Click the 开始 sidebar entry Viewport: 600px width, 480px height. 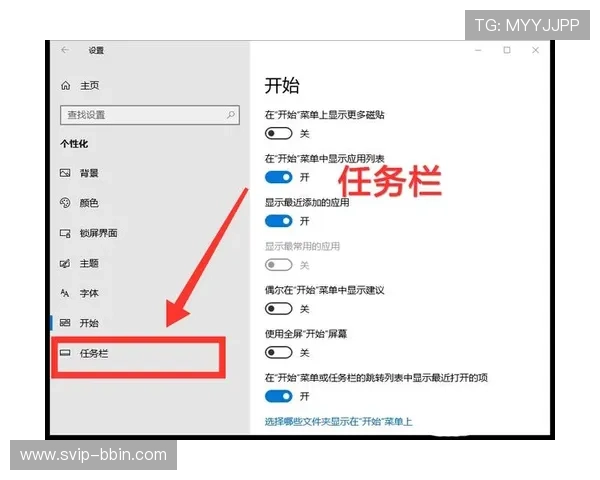point(89,323)
